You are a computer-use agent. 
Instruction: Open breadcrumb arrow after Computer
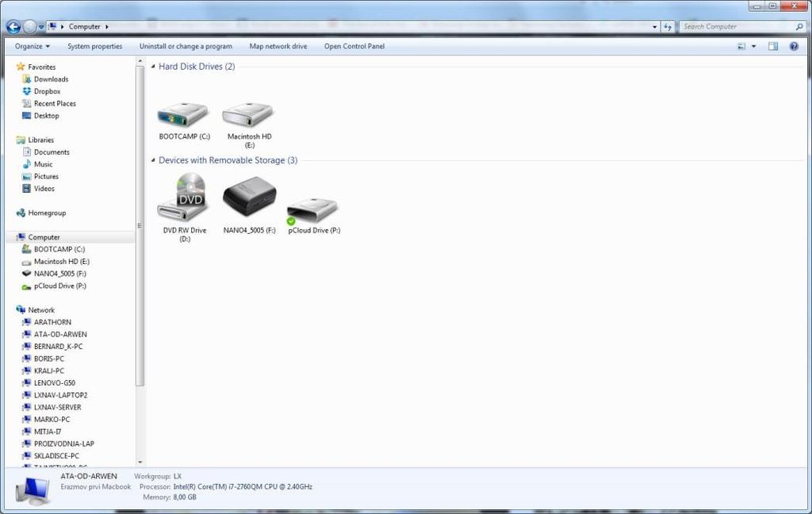(x=107, y=26)
